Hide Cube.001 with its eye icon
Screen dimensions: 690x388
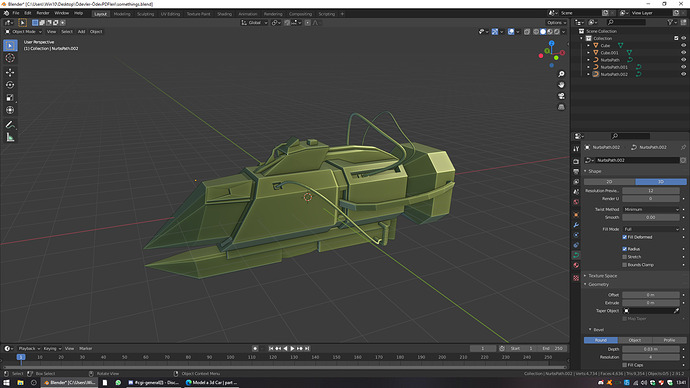coord(683,52)
